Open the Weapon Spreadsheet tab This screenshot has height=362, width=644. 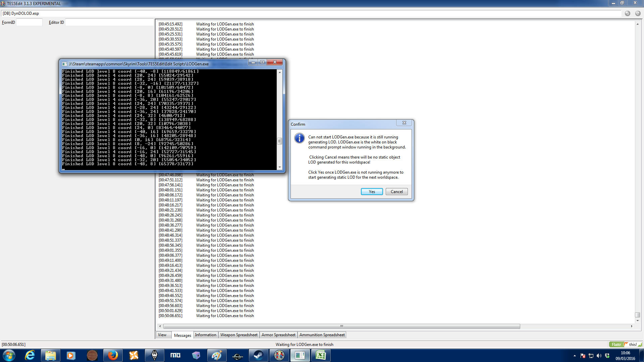pyautogui.click(x=239, y=335)
